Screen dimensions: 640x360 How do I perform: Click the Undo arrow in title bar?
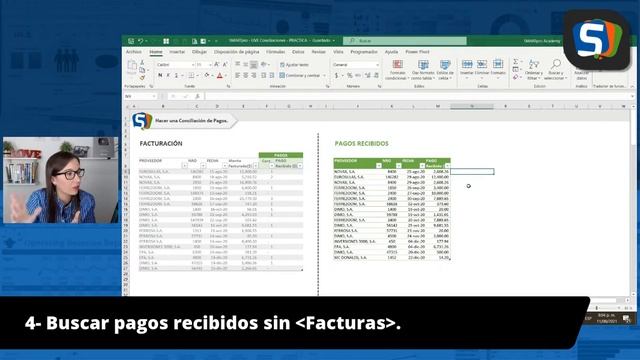[x=140, y=41]
